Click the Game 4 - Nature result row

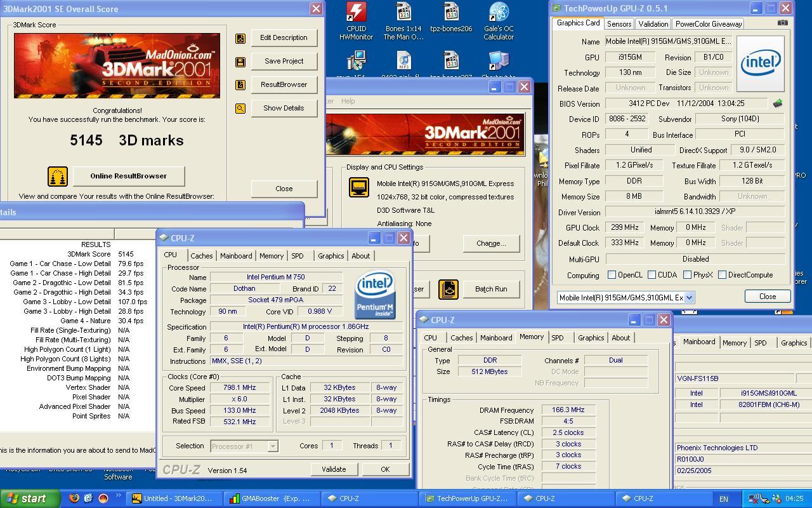point(77,321)
